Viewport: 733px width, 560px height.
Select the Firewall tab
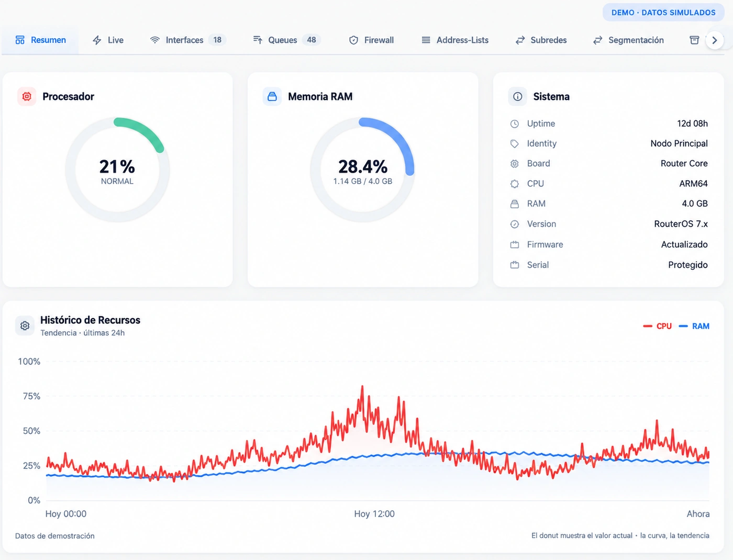click(x=371, y=40)
